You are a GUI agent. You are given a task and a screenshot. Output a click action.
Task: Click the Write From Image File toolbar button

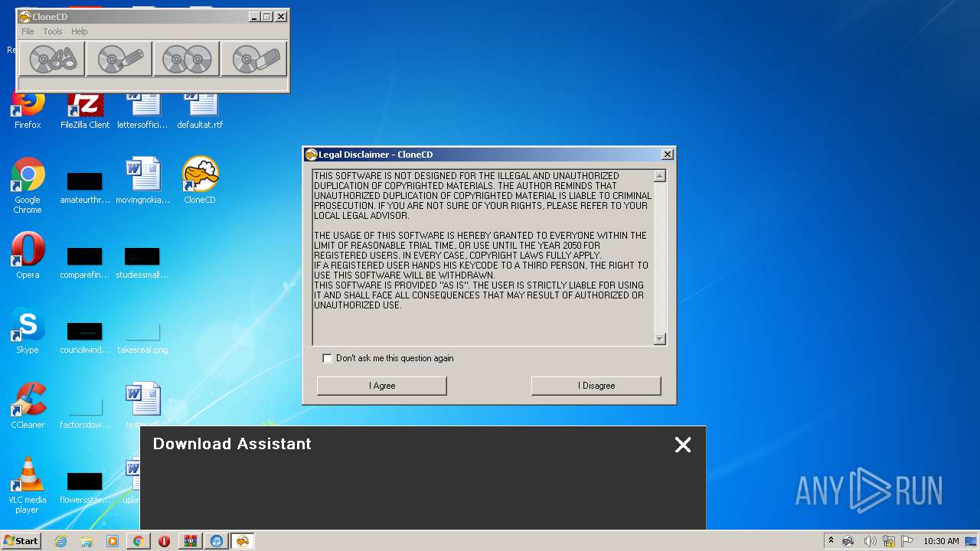pos(119,59)
